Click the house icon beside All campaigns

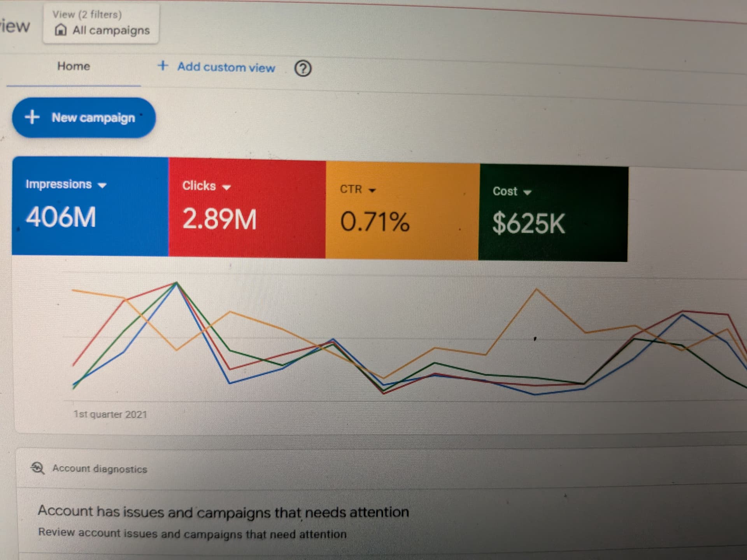[x=61, y=30]
